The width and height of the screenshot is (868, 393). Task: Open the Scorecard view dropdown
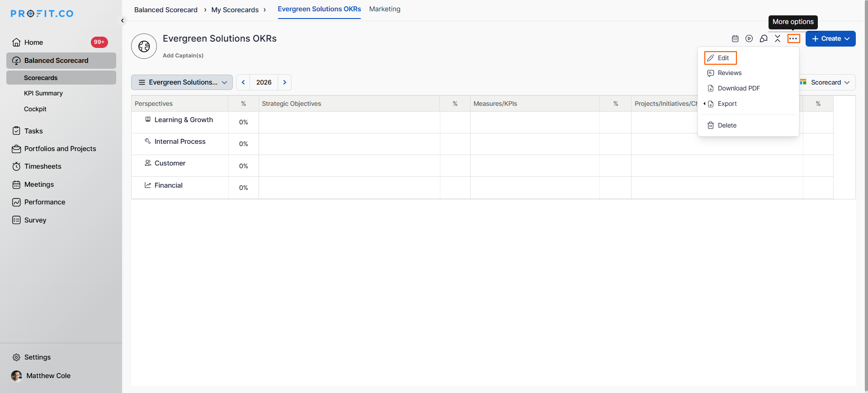coord(826,82)
